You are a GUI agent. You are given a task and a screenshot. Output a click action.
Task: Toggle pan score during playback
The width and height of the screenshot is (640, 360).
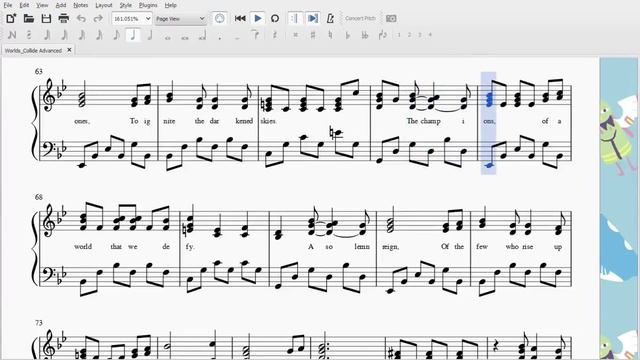(x=313, y=18)
